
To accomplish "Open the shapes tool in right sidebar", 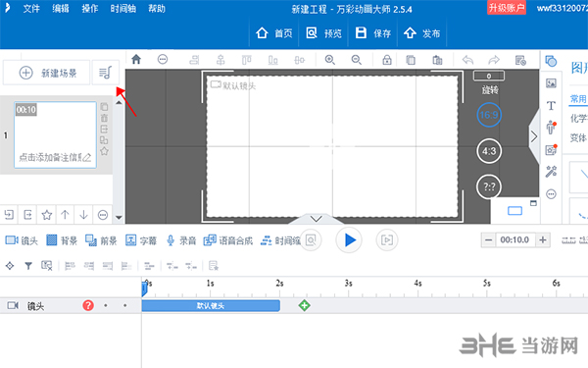I will [x=551, y=61].
